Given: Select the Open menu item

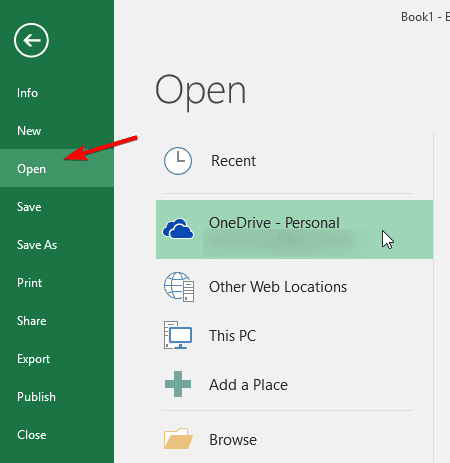Looking at the screenshot, I should pyautogui.click(x=57, y=168).
